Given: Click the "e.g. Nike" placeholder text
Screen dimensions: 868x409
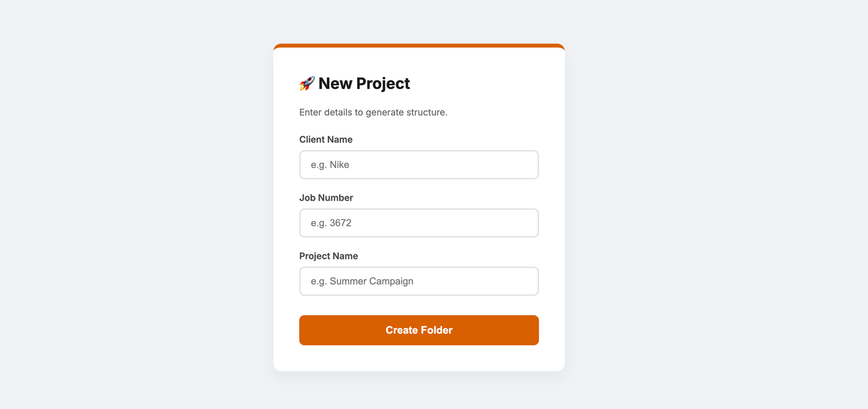Looking at the screenshot, I should pyautogui.click(x=330, y=165).
